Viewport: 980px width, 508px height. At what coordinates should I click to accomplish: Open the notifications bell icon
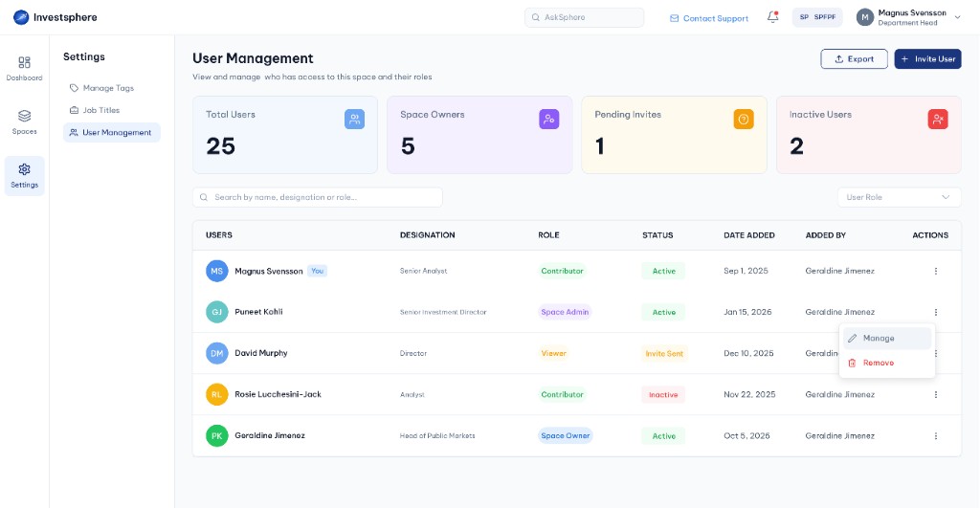pos(773,17)
